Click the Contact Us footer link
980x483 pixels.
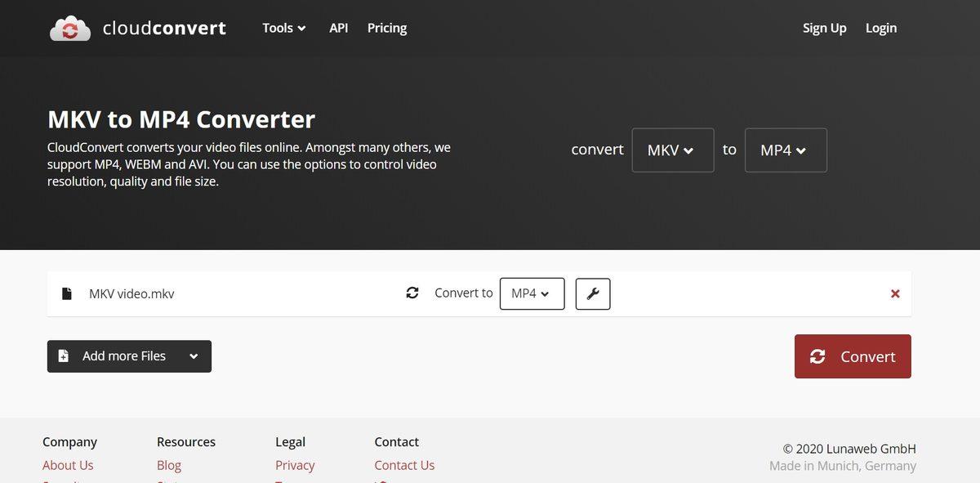click(404, 465)
